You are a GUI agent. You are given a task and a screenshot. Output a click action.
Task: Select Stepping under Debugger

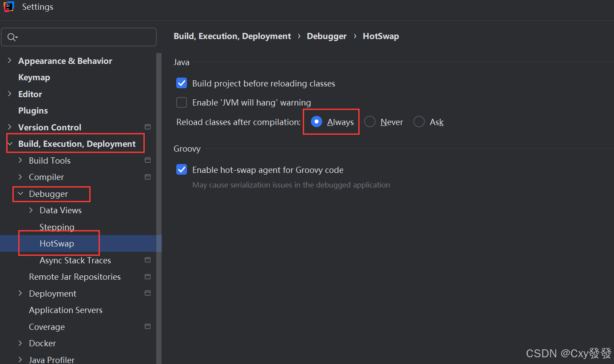(x=57, y=227)
